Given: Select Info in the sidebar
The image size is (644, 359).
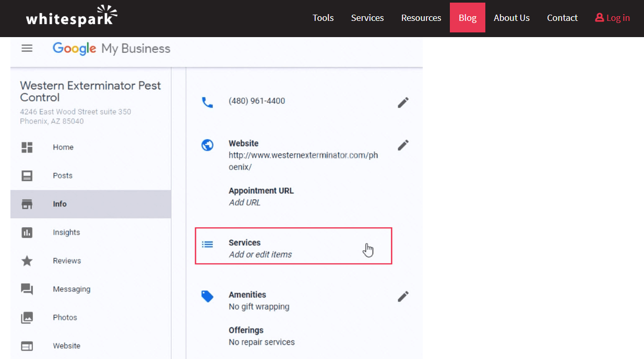Looking at the screenshot, I should [91, 204].
